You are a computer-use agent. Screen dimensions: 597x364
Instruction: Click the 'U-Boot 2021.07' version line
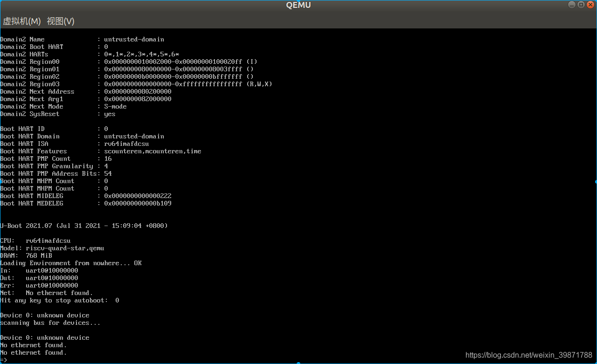[84, 226]
